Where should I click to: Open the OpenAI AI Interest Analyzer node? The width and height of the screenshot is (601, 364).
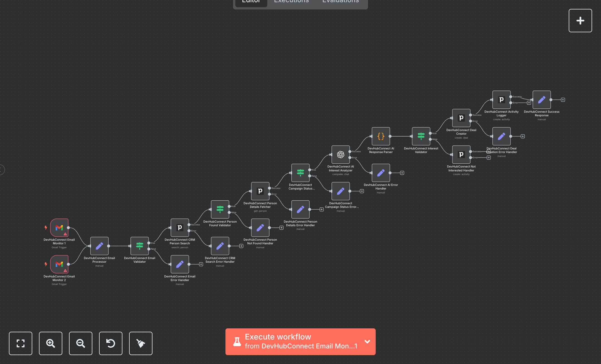coord(341,154)
